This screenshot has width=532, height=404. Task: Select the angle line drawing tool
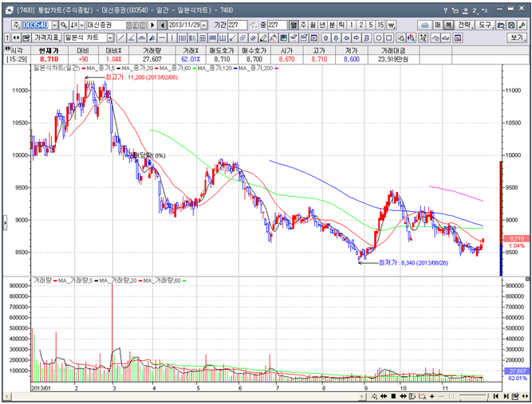(x=132, y=37)
